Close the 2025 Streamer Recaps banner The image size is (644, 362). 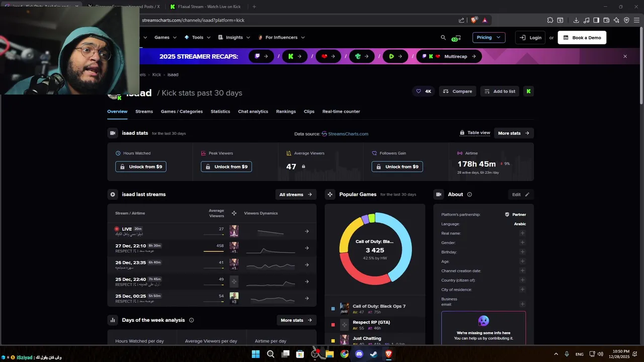pyautogui.click(x=625, y=56)
